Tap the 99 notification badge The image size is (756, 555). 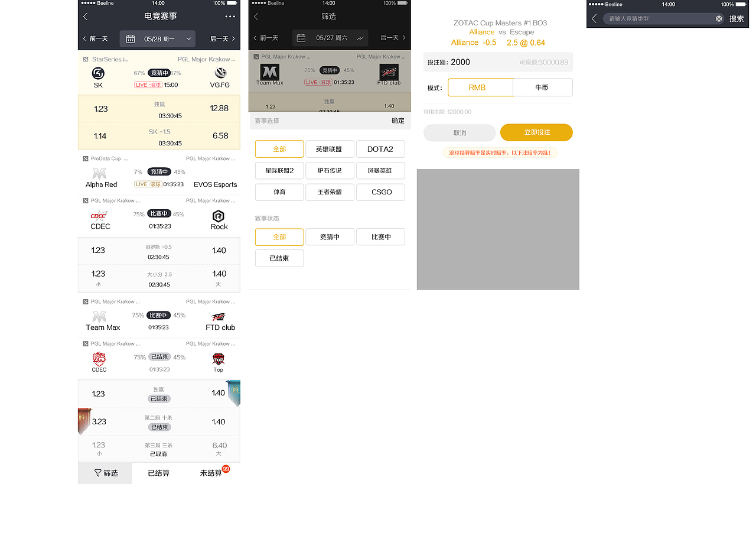click(x=226, y=469)
